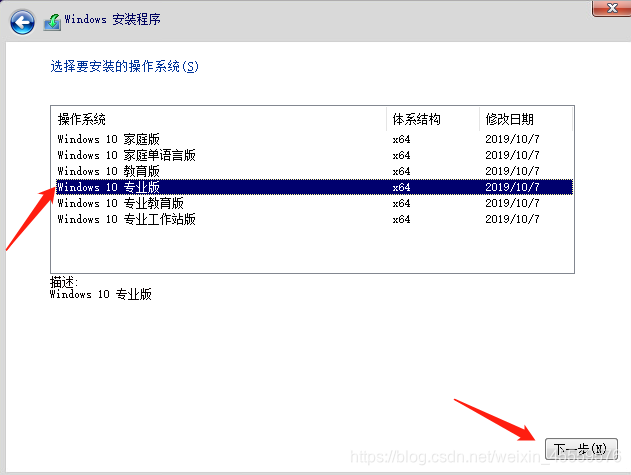Click the x64 cell for 专业教育版
The height and width of the screenshot is (475, 631).
pos(401,203)
